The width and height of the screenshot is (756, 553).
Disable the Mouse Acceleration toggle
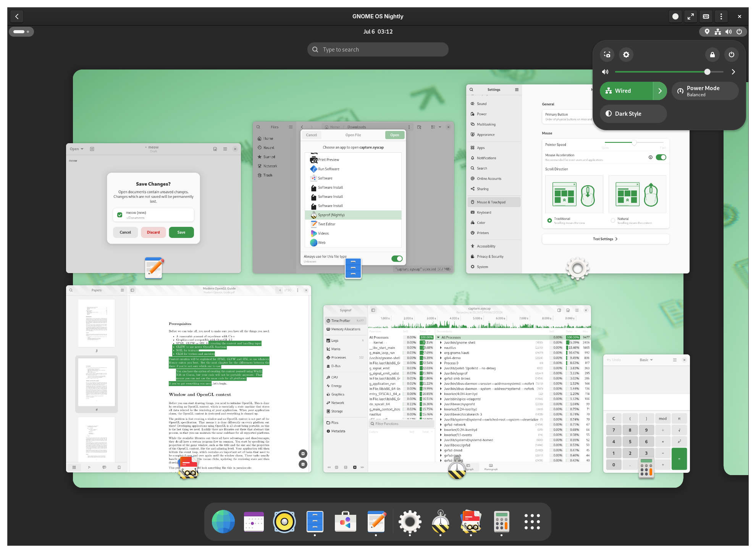(x=662, y=157)
